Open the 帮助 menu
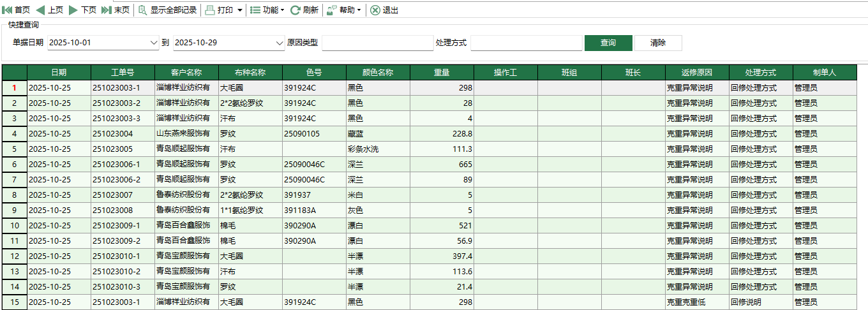Image resolution: width=868 pixels, height=310 pixels. (343, 10)
